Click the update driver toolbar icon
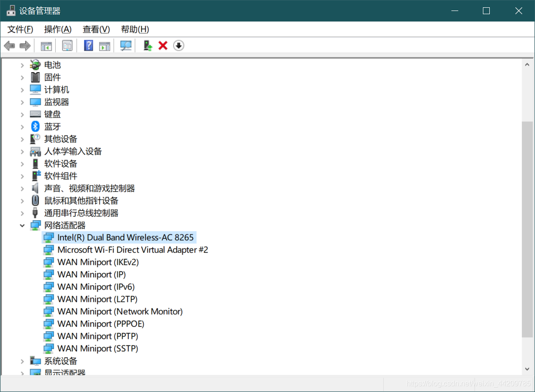The width and height of the screenshot is (535, 392). point(148,46)
